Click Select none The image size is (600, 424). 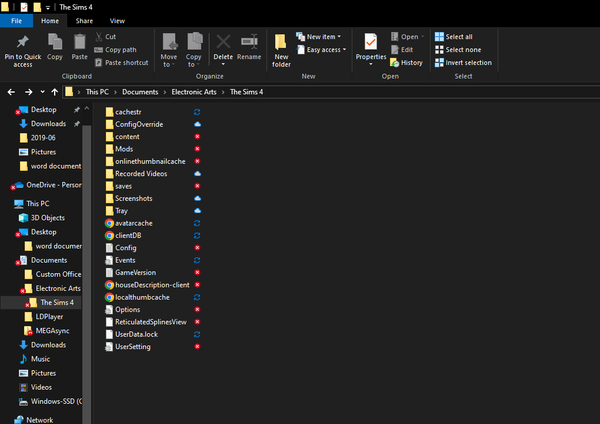click(458, 50)
